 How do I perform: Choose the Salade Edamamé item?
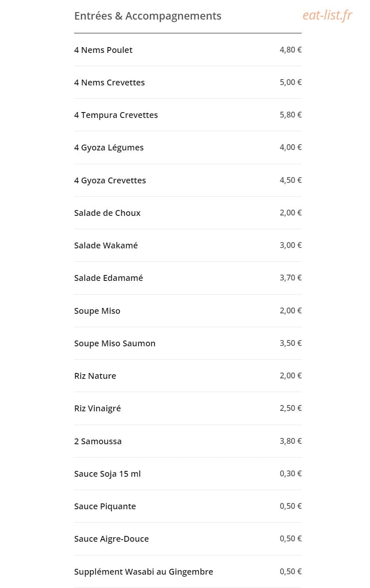coord(187,278)
